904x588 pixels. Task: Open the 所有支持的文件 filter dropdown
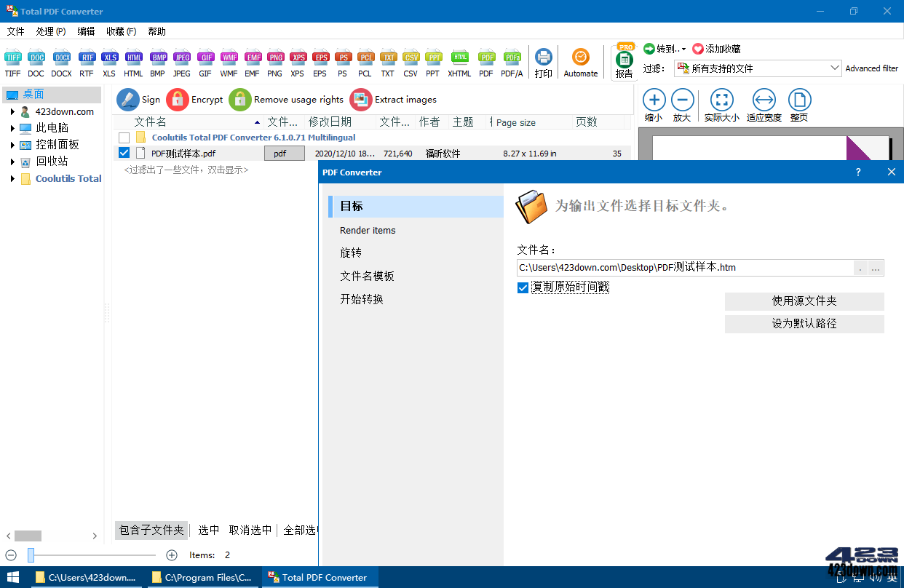833,68
